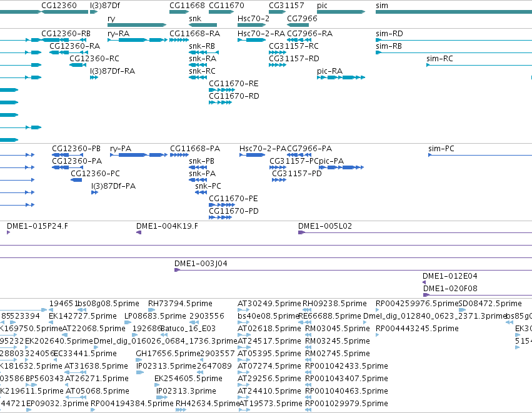Select protein snk-PB
The image size is (532, 413).
[198, 167]
